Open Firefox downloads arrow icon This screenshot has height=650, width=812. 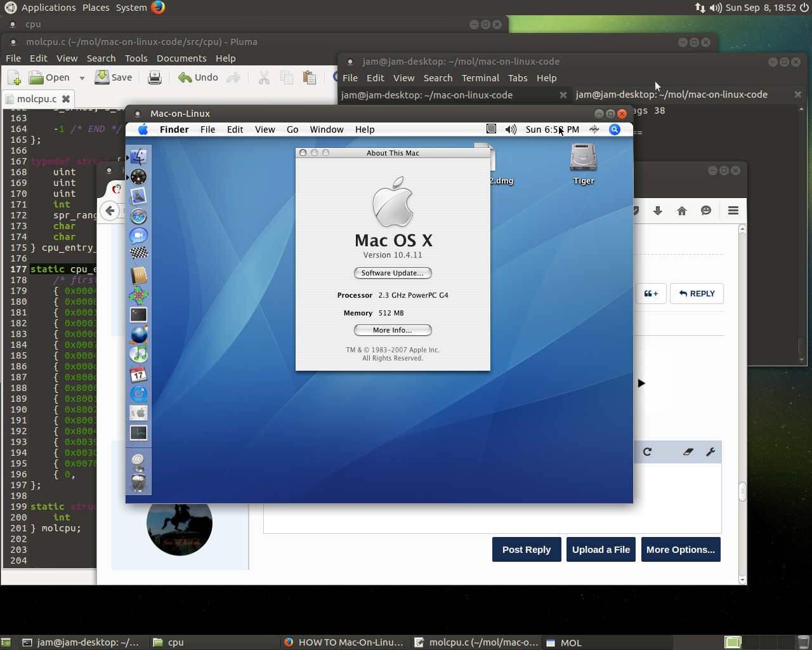(x=658, y=211)
